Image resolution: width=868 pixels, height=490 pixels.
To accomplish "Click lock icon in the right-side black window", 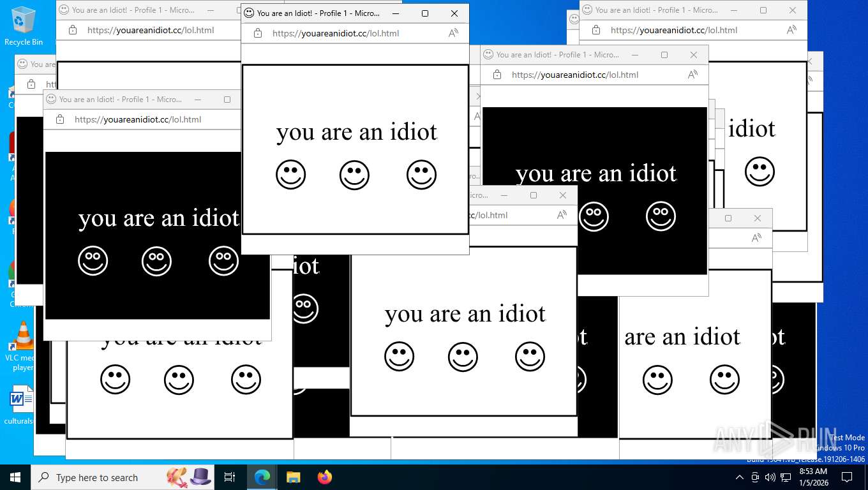I will click(x=497, y=75).
